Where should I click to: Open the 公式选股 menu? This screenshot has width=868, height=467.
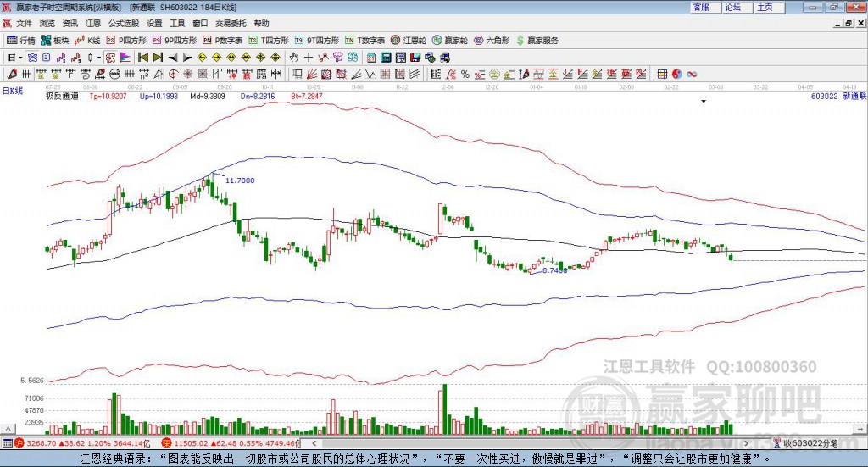coord(124,23)
